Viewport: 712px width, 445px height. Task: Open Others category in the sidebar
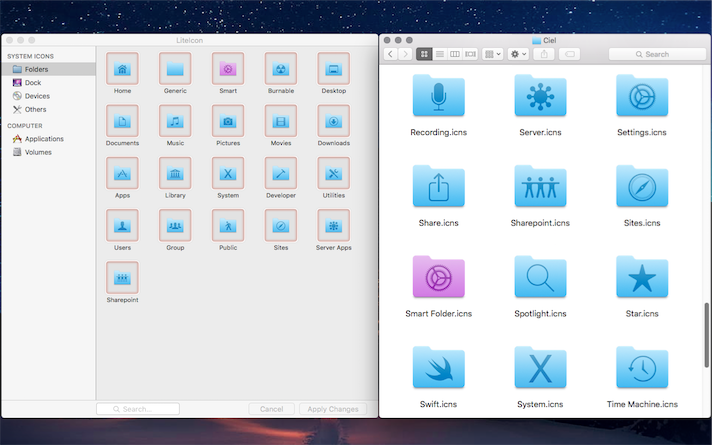(x=48, y=109)
